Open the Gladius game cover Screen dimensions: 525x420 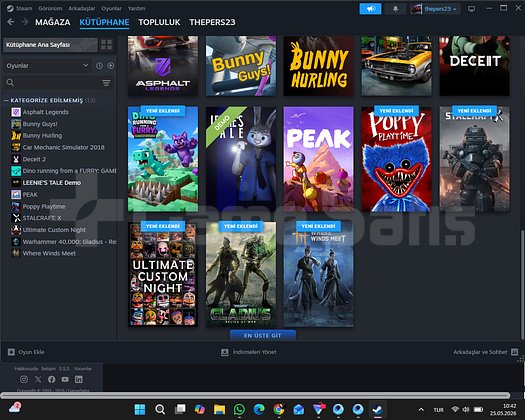coord(241,274)
